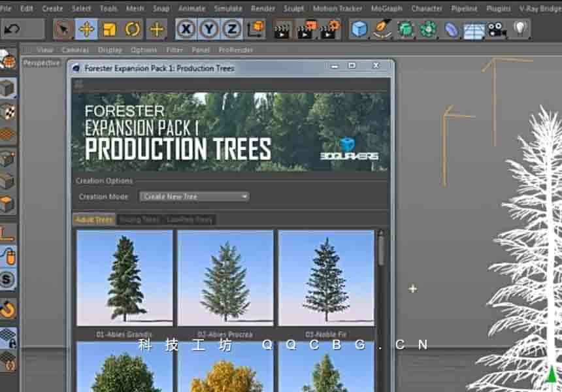Click the Planar Workplane icon
562x392 pixels.
click(8, 361)
